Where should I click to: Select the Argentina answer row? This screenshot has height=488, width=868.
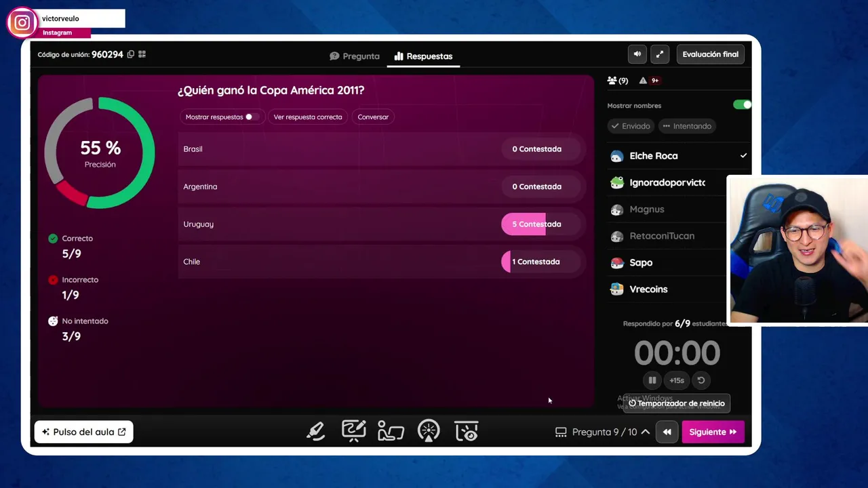tap(382, 186)
